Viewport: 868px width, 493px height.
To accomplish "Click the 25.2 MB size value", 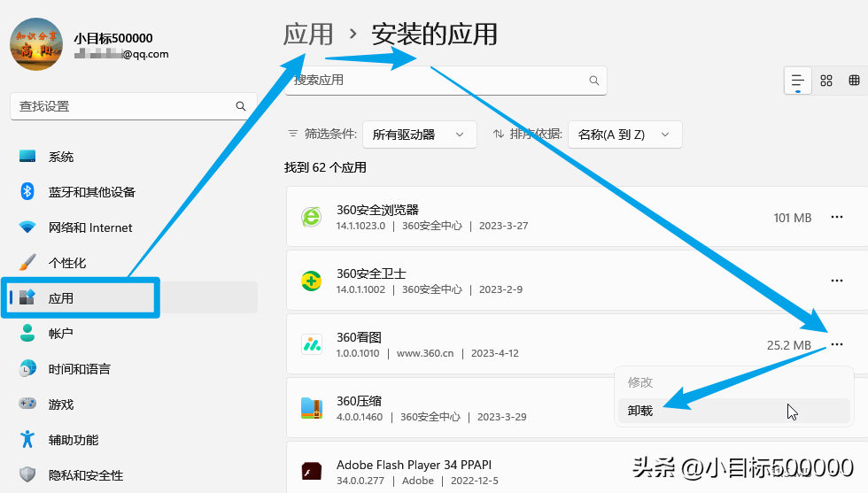I will coord(789,345).
